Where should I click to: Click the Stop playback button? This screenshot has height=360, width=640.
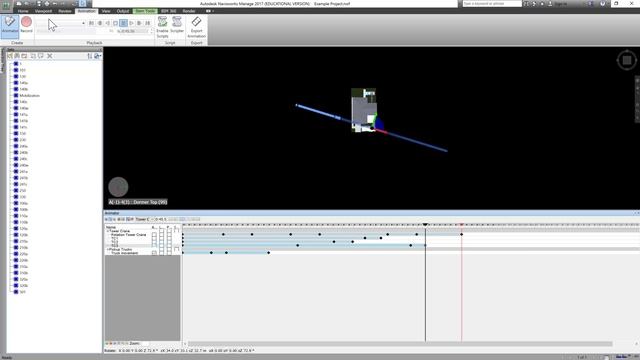pyautogui.click(x=116, y=23)
